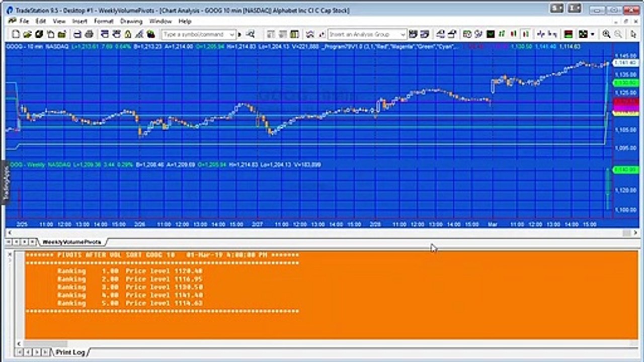
Task: Click the Print icon in the toolbar
Action: [90, 34]
